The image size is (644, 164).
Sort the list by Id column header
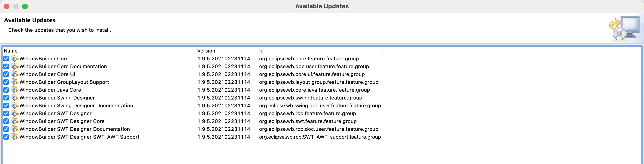pyautogui.click(x=261, y=51)
